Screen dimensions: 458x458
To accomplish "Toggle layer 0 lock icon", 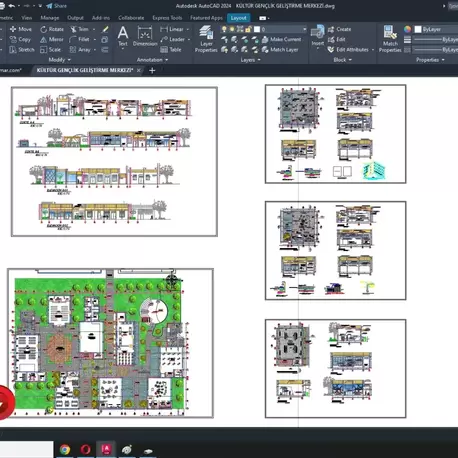I will coord(248,29).
